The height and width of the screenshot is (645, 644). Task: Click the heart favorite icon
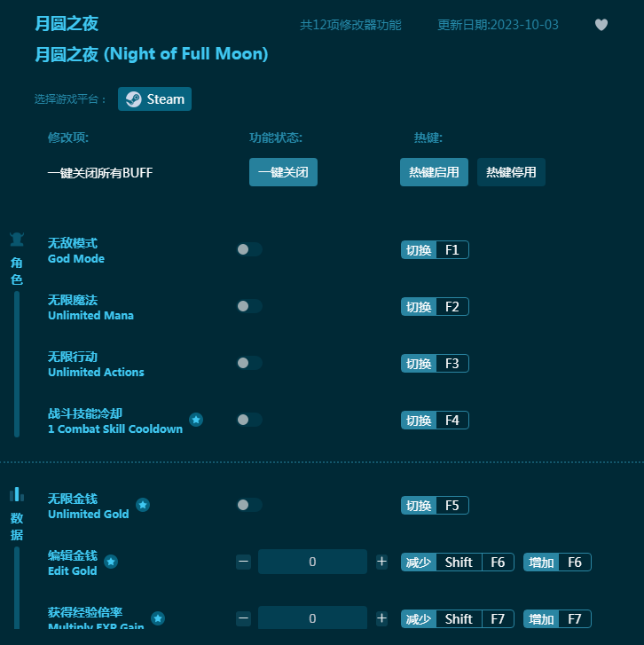[601, 25]
